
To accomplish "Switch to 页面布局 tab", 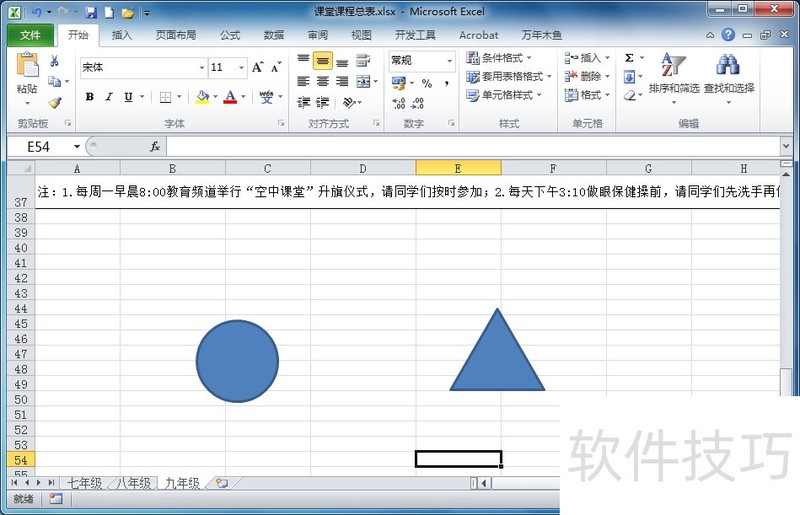I will tap(176, 35).
